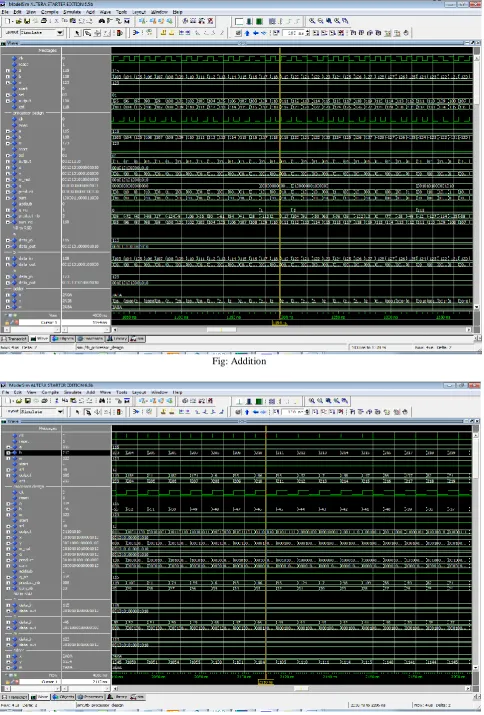Switch to Library tab in upper window
This screenshot has height=715, width=484.
117,339
